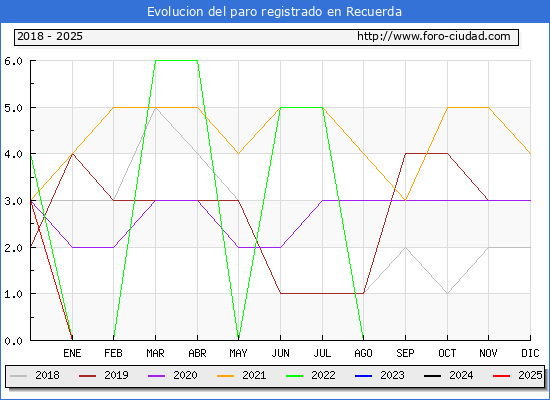
Task: Select the '2021' legend label
Action: pyautogui.click(x=254, y=375)
